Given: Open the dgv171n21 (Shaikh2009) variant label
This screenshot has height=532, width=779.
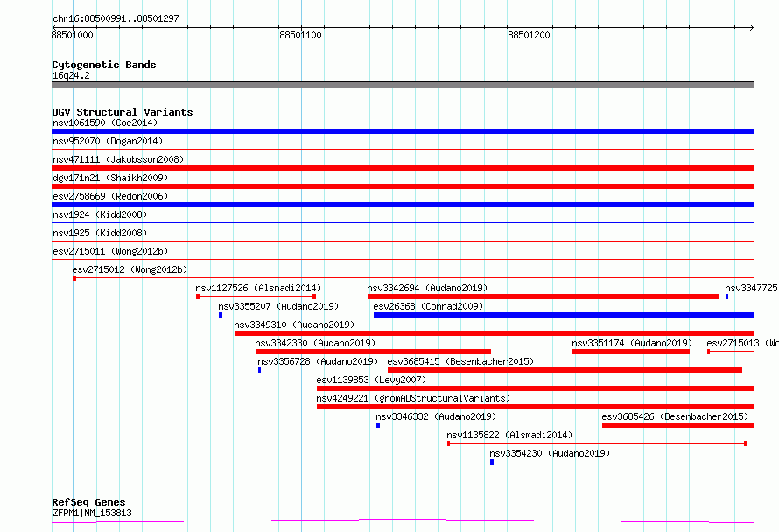Looking at the screenshot, I should (110, 178).
